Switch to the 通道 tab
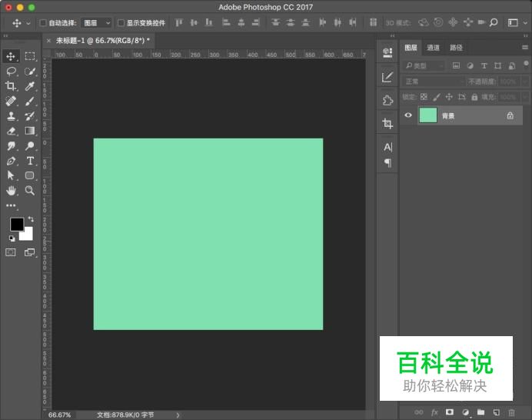The height and width of the screenshot is (420, 532). tap(434, 48)
